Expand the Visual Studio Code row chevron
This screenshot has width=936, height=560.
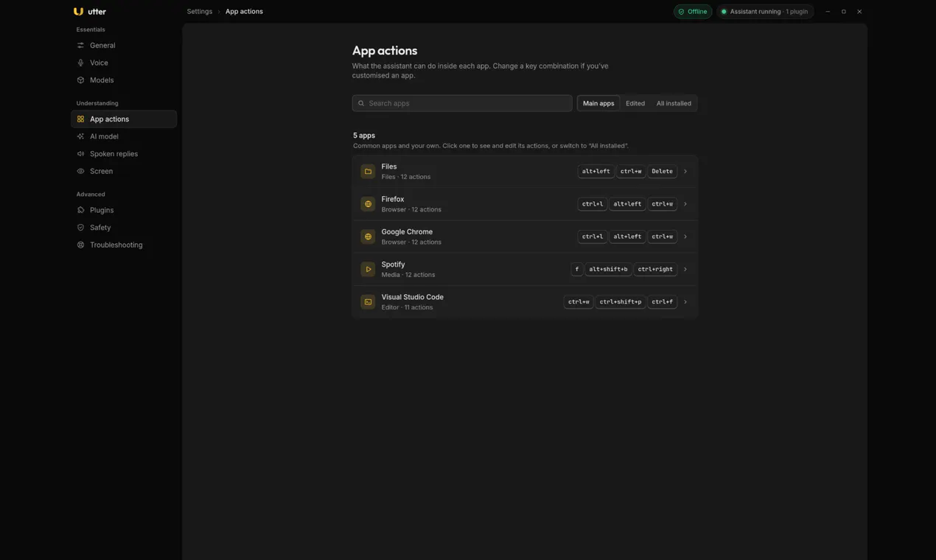pyautogui.click(x=685, y=302)
